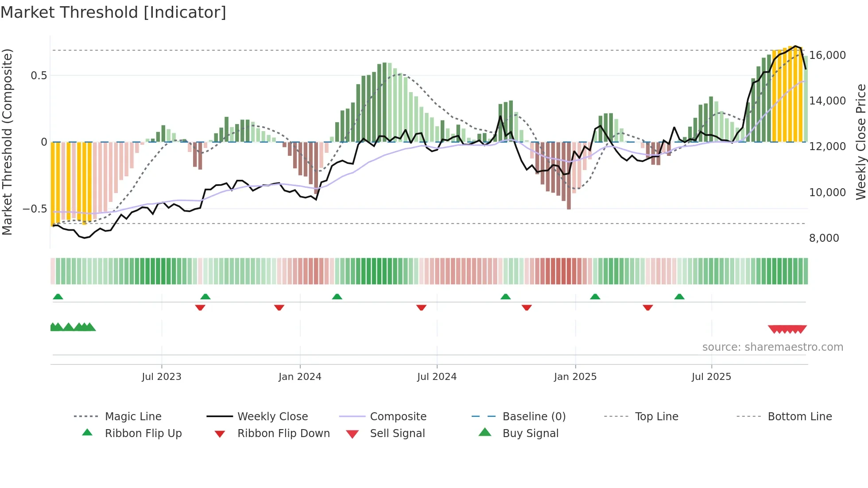Image resolution: width=868 pixels, height=488 pixels.
Task: Toggle Baseline (0) legend entry
Action: click(534, 416)
